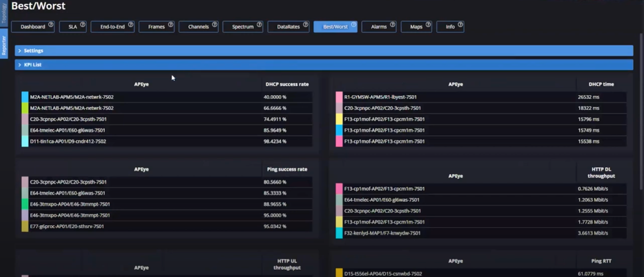Click the help icon on Alarms tab
This screenshot has width=644, height=277.
[392, 25]
